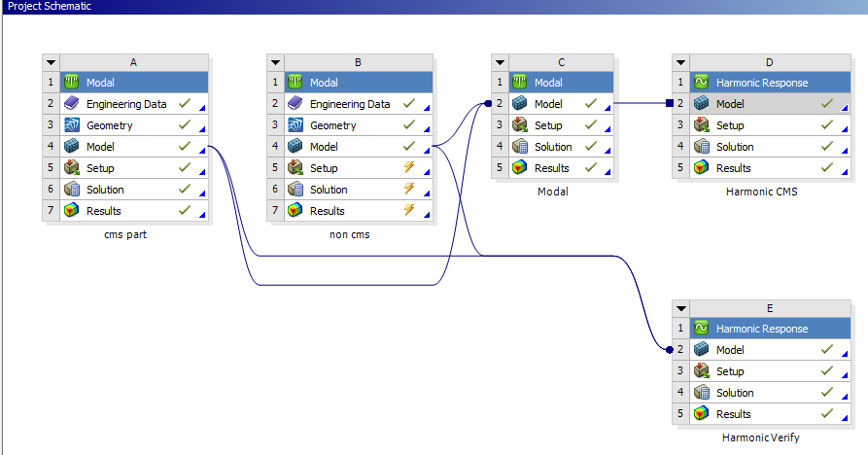868x455 pixels.
Task: Click Results icon in system E
Action: pos(702,413)
